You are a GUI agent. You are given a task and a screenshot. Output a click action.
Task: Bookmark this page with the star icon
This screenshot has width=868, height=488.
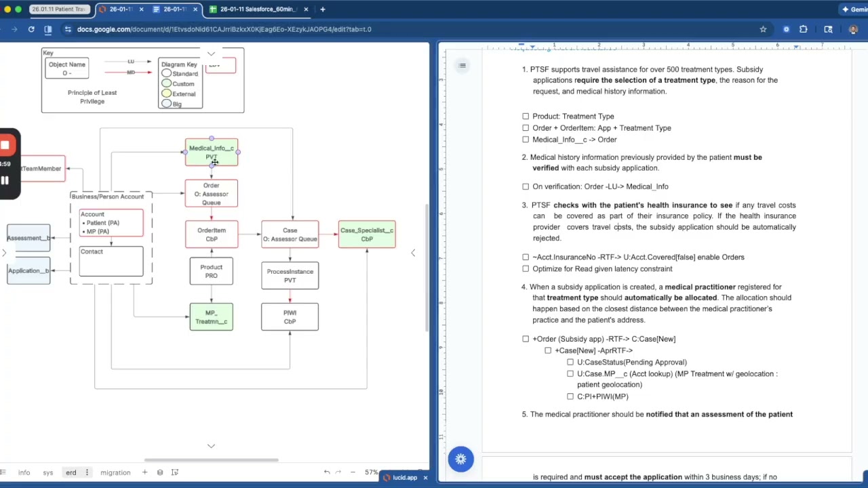tap(763, 29)
